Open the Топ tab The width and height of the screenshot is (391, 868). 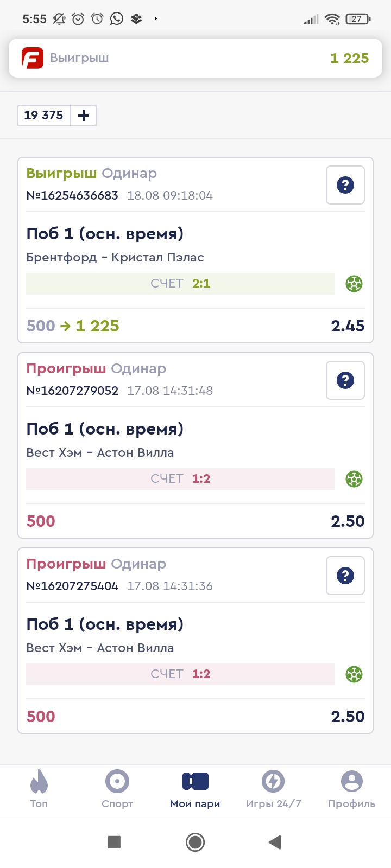pyautogui.click(x=39, y=789)
